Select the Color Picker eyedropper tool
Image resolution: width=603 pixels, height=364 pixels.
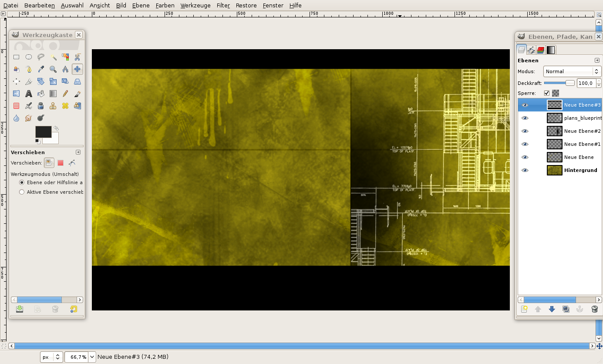(40, 69)
